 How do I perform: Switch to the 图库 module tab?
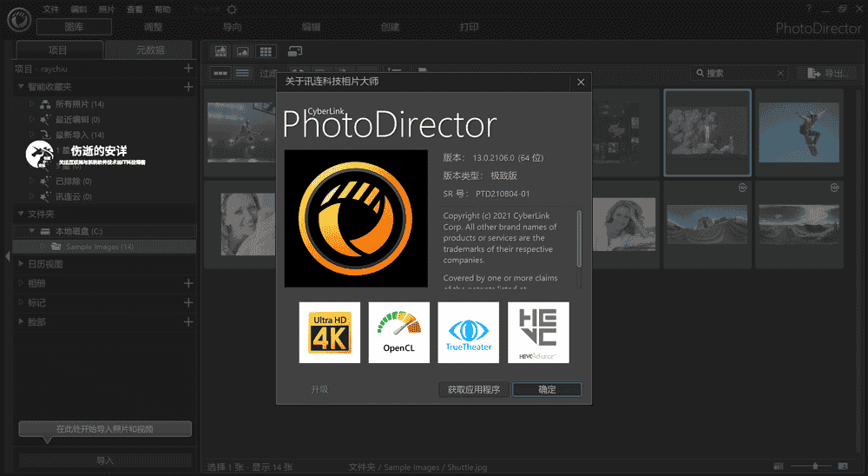tap(74, 27)
